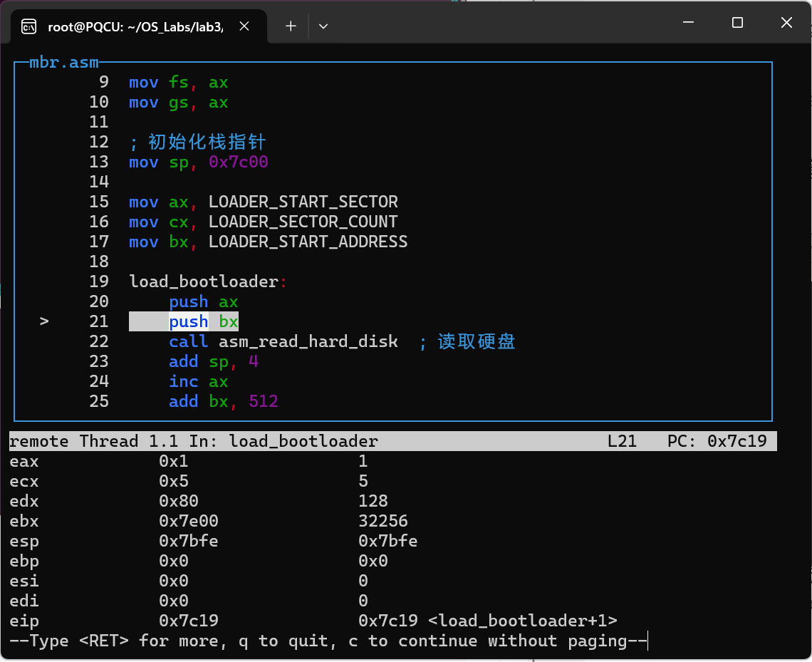The height and width of the screenshot is (662, 812).
Task: Close the root@PQCU terminal tab
Action: point(244,26)
